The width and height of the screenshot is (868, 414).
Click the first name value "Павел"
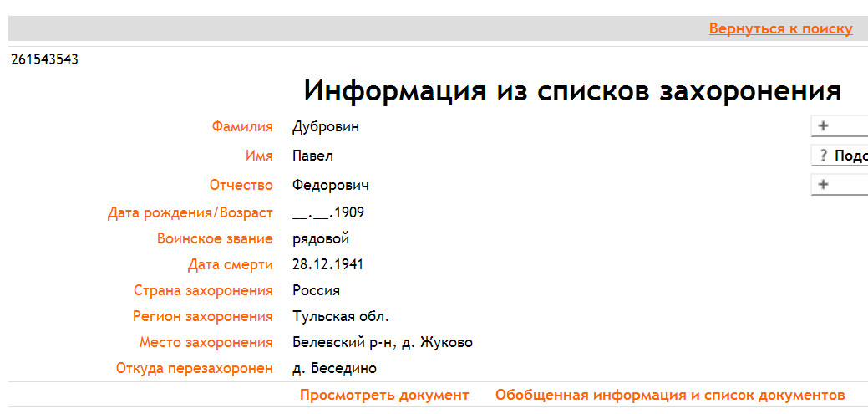coord(312,156)
